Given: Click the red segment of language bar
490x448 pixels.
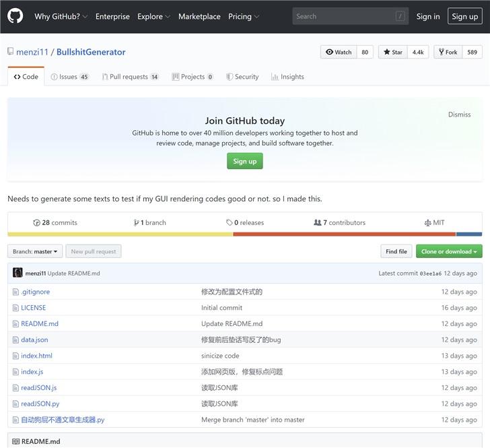Looking at the screenshot, I should point(345,234).
